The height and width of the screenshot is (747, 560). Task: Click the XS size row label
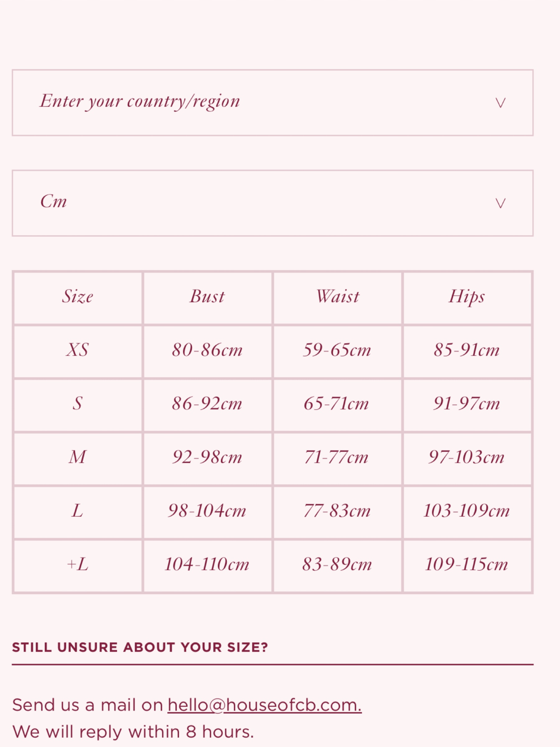(78, 350)
